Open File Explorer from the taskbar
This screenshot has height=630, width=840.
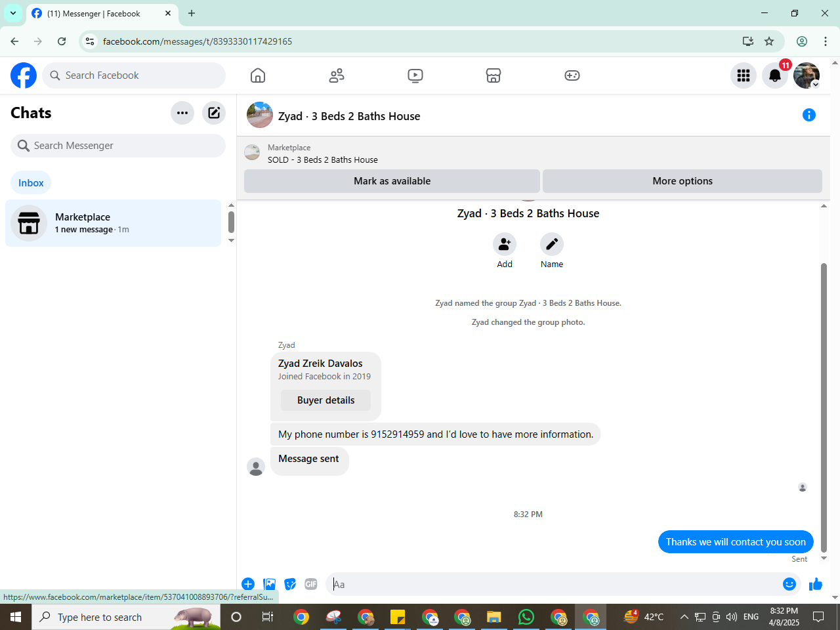click(494, 617)
